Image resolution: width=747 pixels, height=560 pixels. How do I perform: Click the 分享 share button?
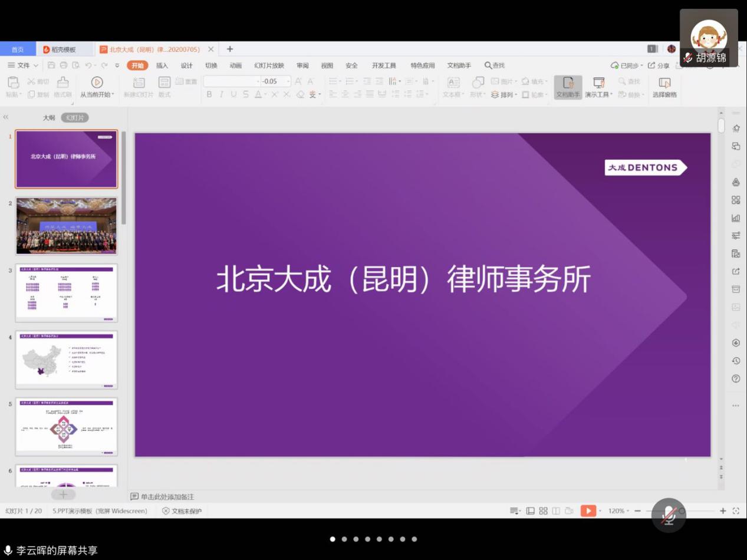pos(659,65)
